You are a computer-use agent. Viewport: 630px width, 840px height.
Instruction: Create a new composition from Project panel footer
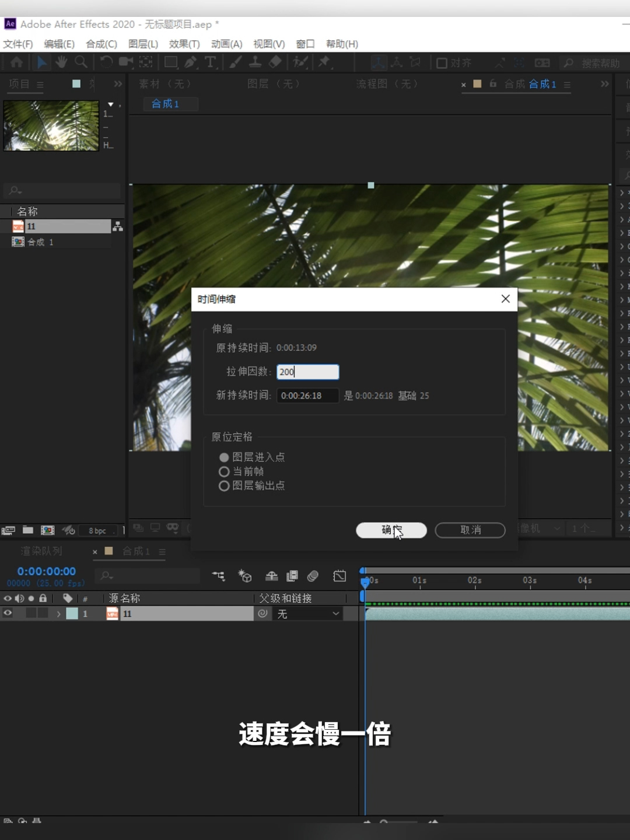(x=48, y=530)
